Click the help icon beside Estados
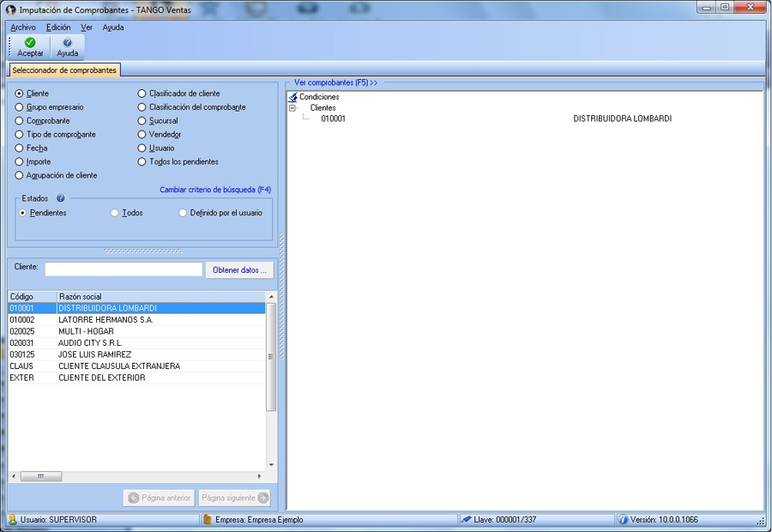Image resolution: width=772 pixels, height=532 pixels. tap(61, 198)
